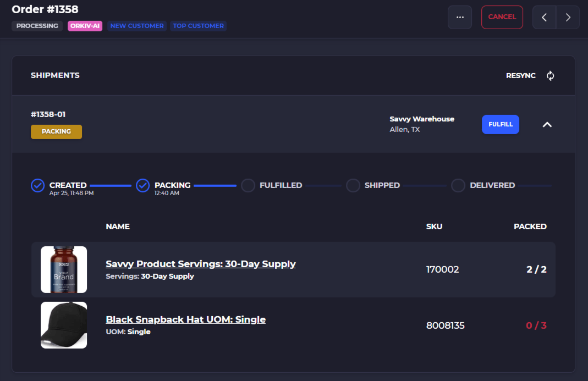Screen dimensions: 588x381
Task: Click the Shipped step circle
Action: click(353, 185)
